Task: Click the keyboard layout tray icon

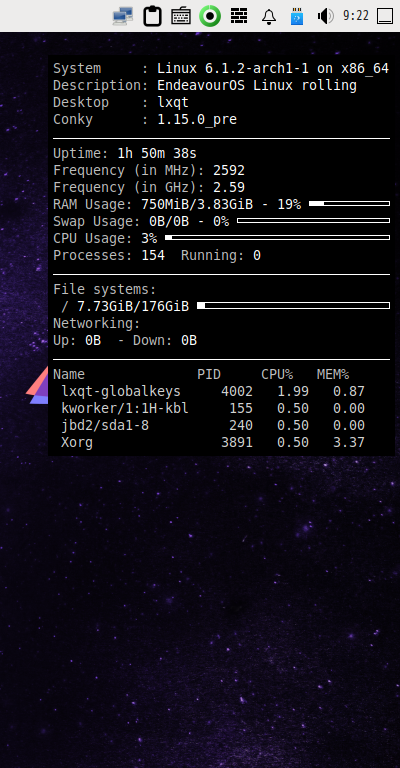Action: (181, 16)
